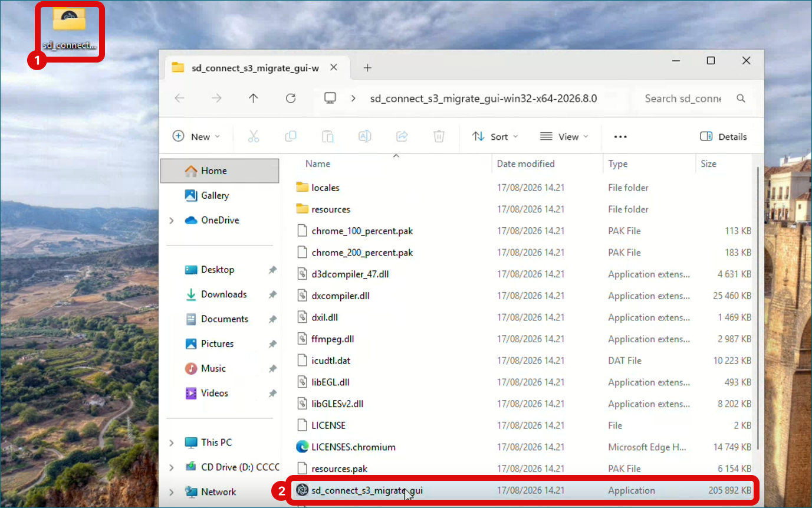Click the breadcrumb chevron before folder name
This screenshot has height=508, width=812.
click(x=354, y=99)
